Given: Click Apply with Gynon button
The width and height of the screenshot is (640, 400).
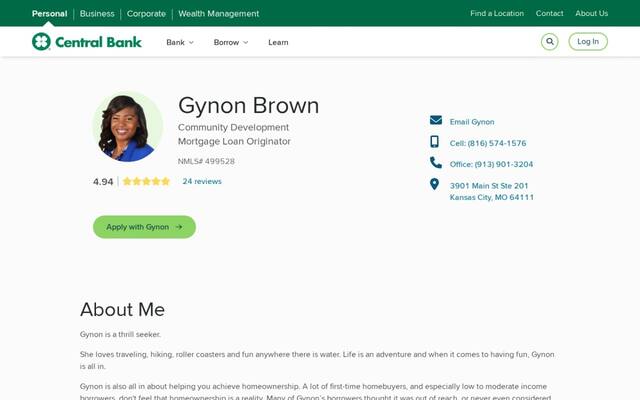Looking at the screenshot, I should point(144,227).
